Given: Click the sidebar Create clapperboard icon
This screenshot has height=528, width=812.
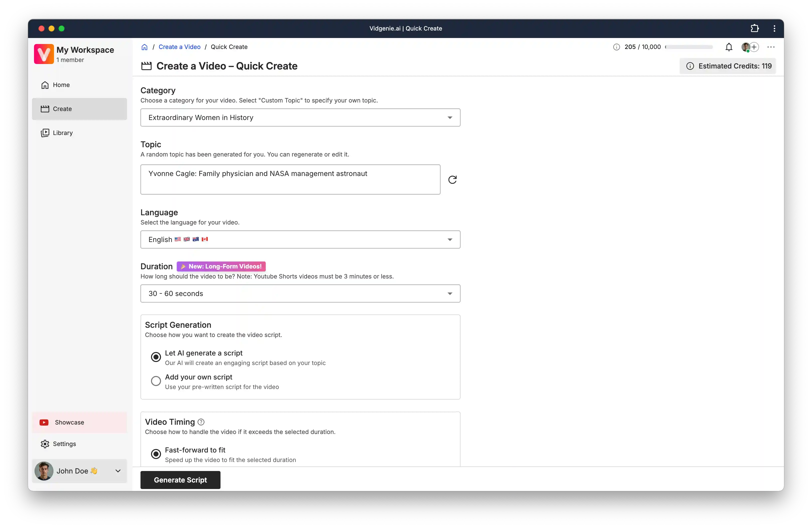Looking at the screenshot, I should tap(45, 109).
